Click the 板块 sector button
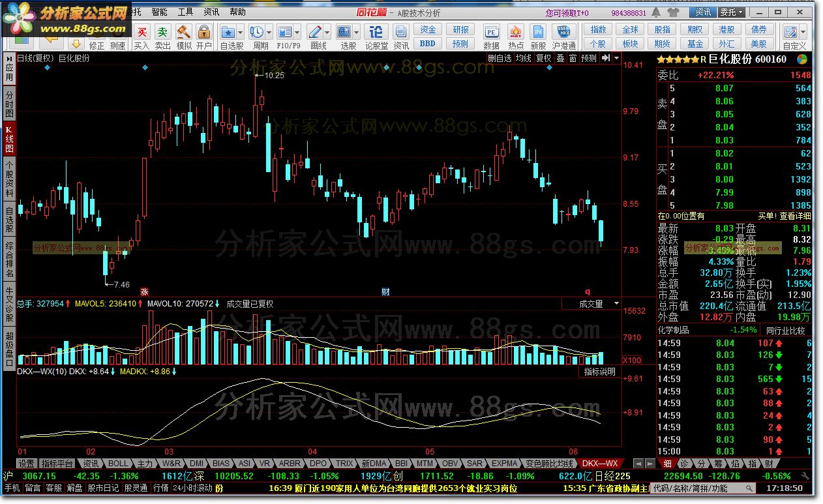Screen dimensions: 823x504 click(630, 44)
